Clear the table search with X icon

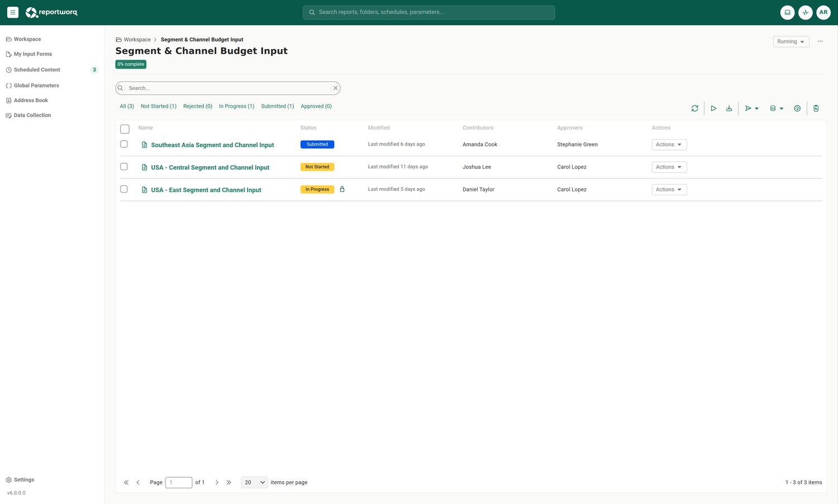(x=335, y=88)
